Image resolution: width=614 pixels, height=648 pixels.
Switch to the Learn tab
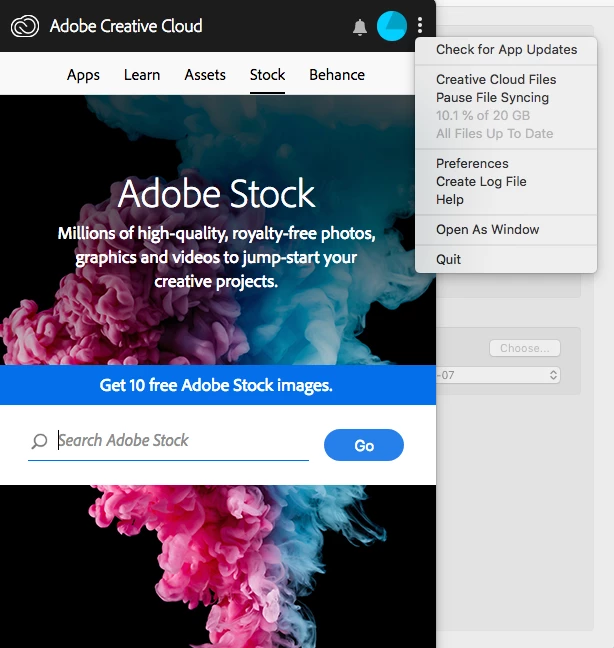pyautogui.click(x=142, y=75)
